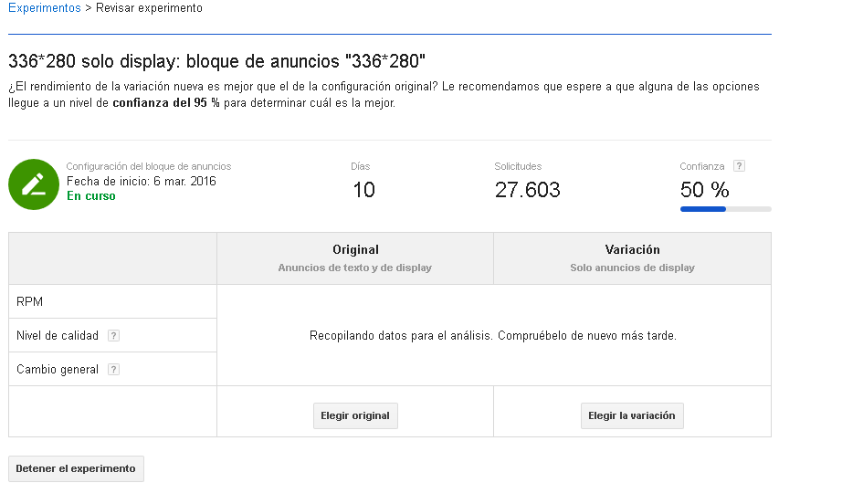842x504 pixels.
Task: Select the Original column header
Action: (355, 258)
